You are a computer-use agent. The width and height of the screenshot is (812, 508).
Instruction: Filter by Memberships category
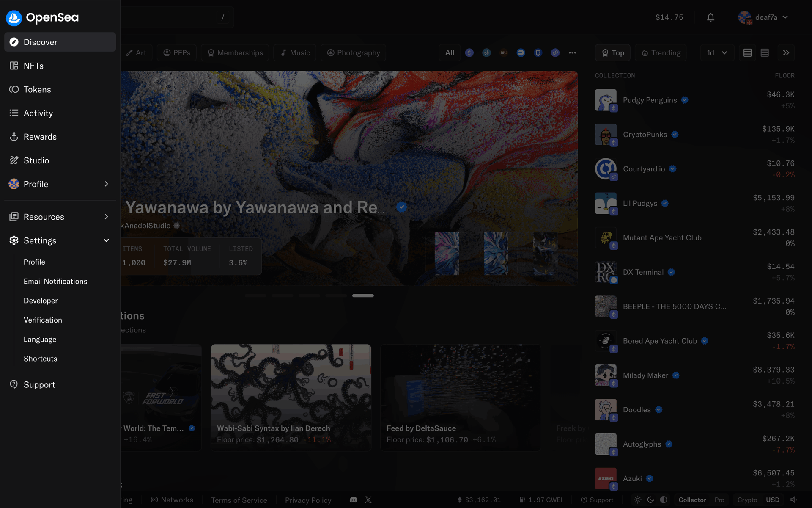coord(235,53)
